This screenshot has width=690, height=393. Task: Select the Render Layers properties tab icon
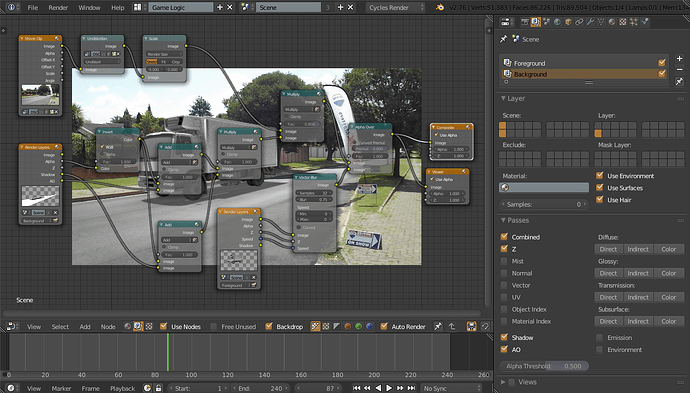(536, 22)
